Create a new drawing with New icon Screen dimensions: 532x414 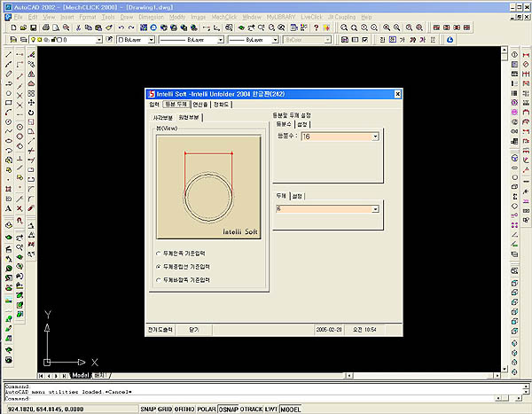pos(13,27)
